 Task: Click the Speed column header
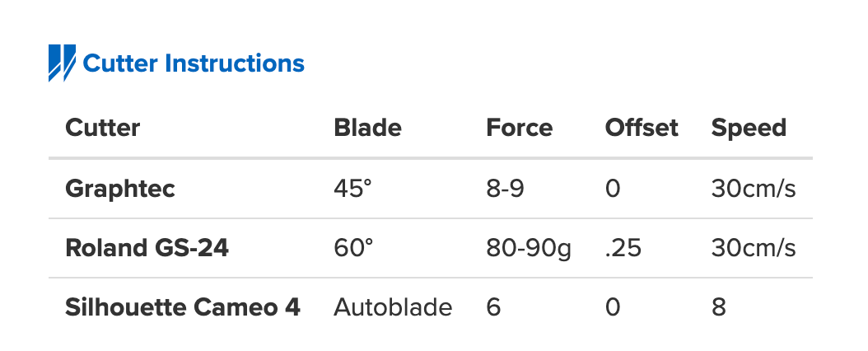click(x=749, y=128)
